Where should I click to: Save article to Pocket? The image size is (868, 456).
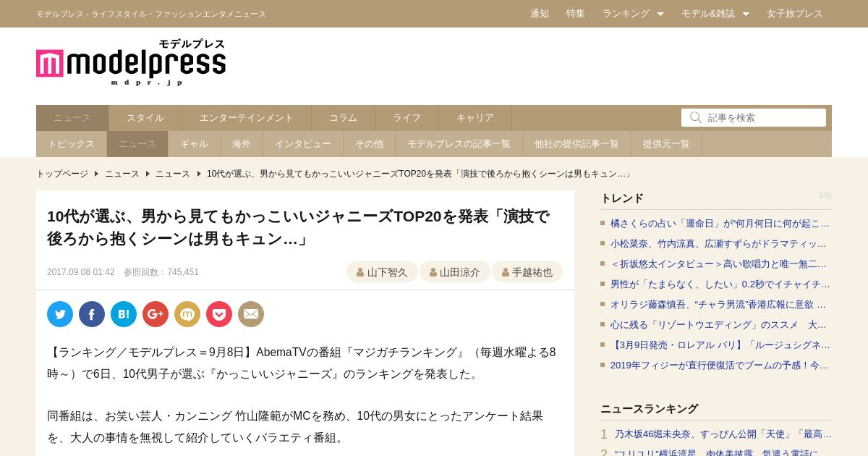tap(219, 314)
